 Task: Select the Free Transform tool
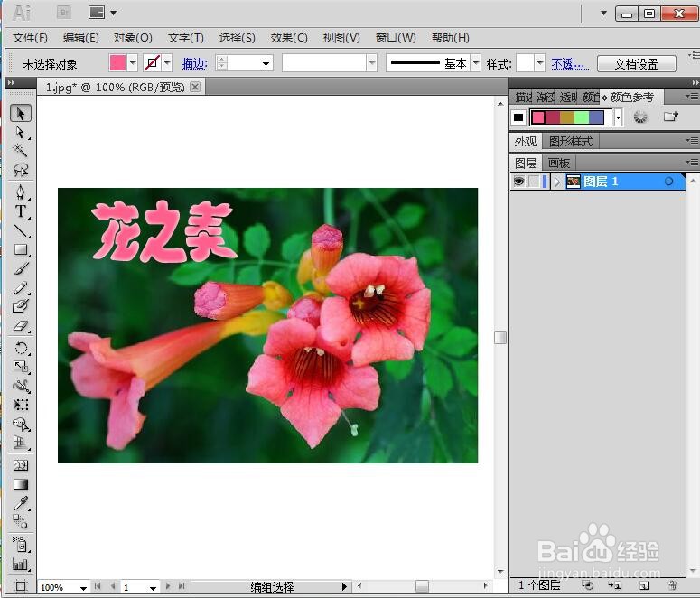(21, 405)
